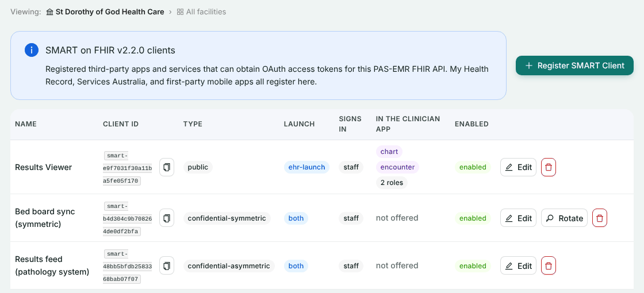
Task: Click the TYPE column header
Action: [193, 124]
